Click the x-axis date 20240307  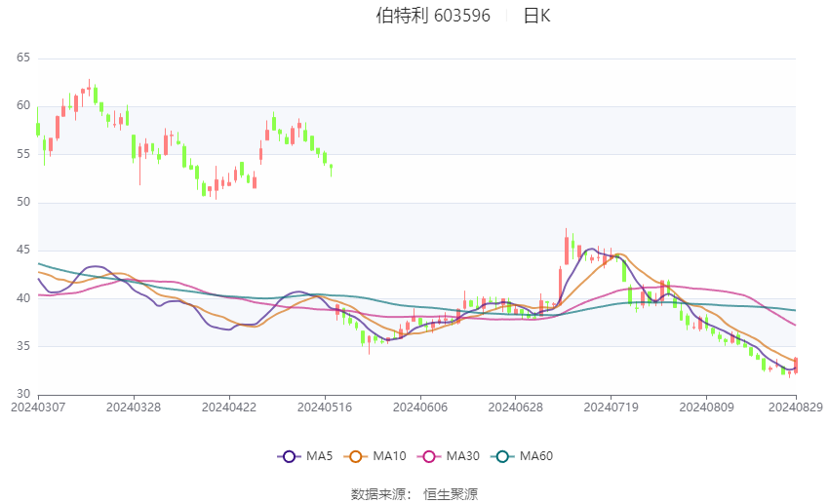pyautogui.click(x=38, y=407)
